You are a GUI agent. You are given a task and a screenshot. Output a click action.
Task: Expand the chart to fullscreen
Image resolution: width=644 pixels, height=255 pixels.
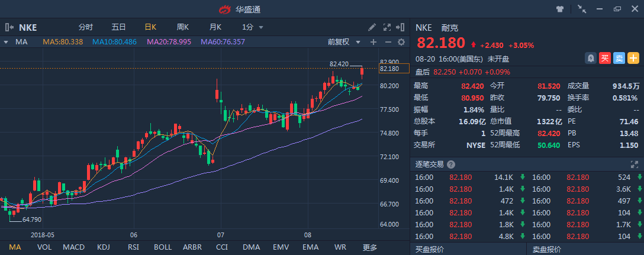pos(387,28)
